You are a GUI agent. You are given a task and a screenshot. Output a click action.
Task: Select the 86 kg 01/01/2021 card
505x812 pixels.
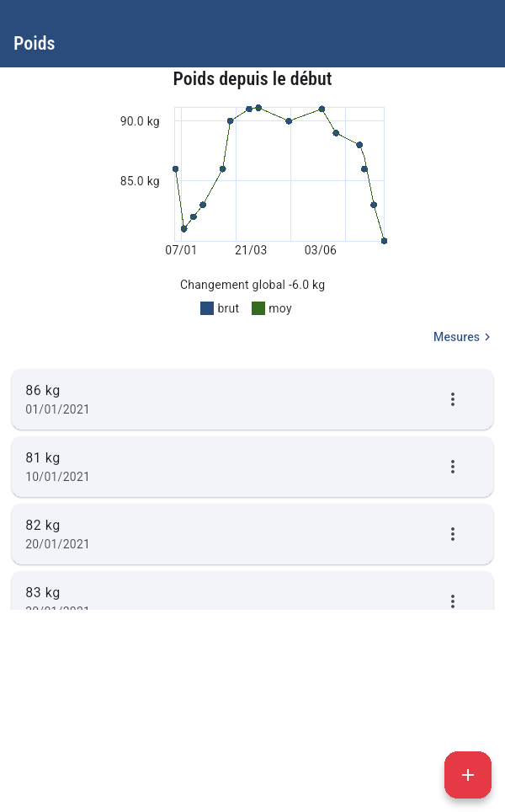[x=252, y=399]
